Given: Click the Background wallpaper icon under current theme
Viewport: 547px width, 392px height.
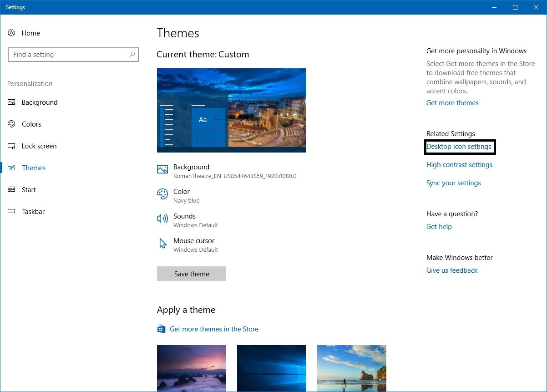Looking at the screenshot, I should tap(162, 169).
